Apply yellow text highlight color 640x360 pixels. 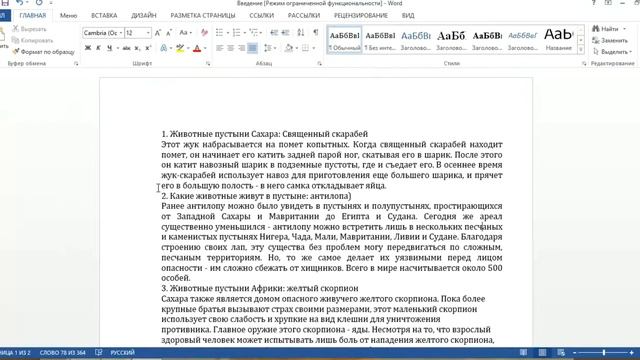coord(180,48)
